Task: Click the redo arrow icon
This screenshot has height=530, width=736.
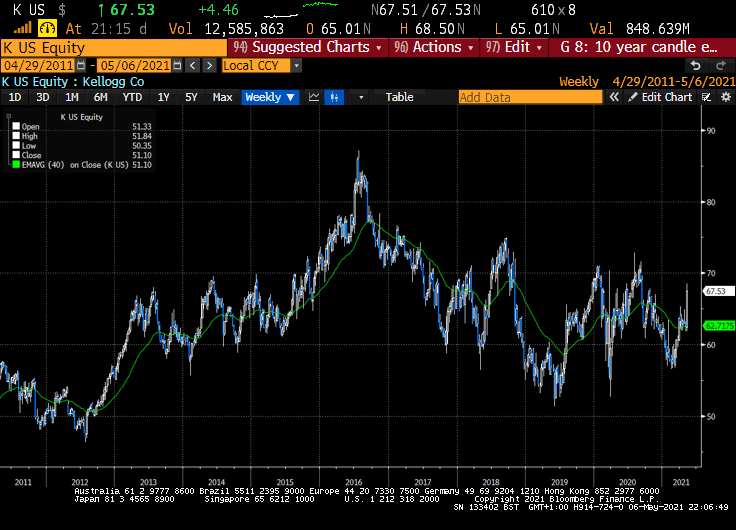Action: coord(721,65)
